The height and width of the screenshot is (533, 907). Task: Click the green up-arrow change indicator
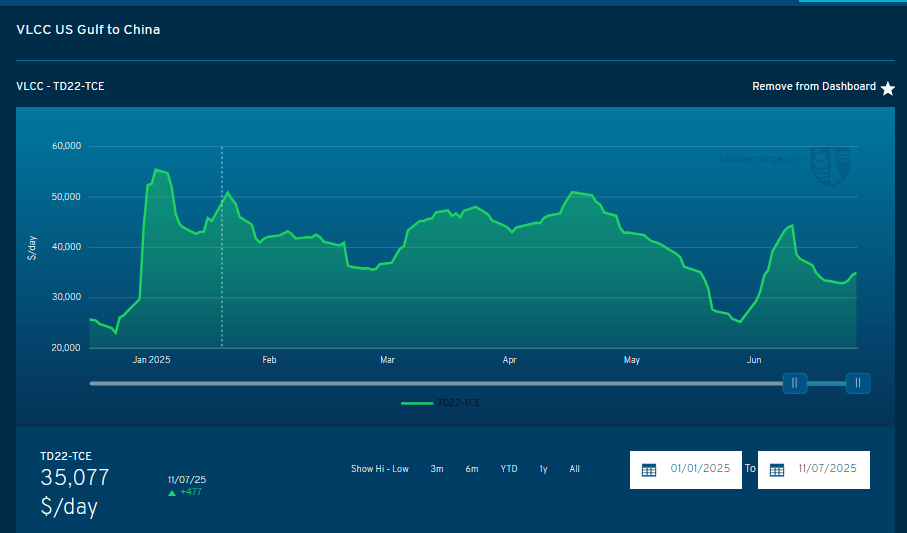point(172,493)
